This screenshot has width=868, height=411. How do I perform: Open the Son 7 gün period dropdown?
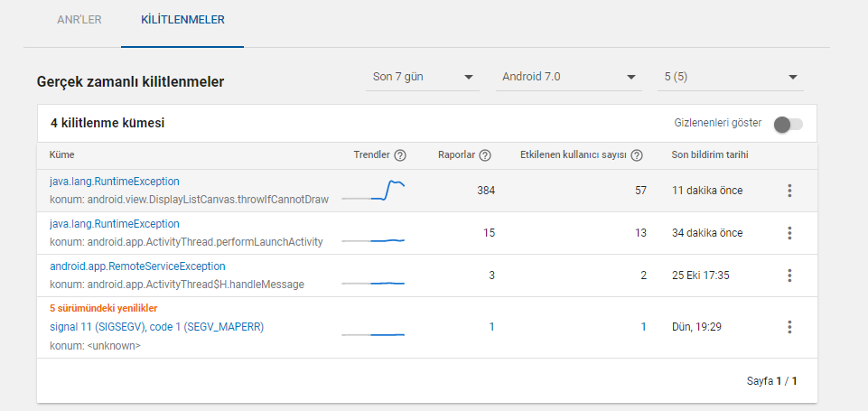tap(423, 77)
